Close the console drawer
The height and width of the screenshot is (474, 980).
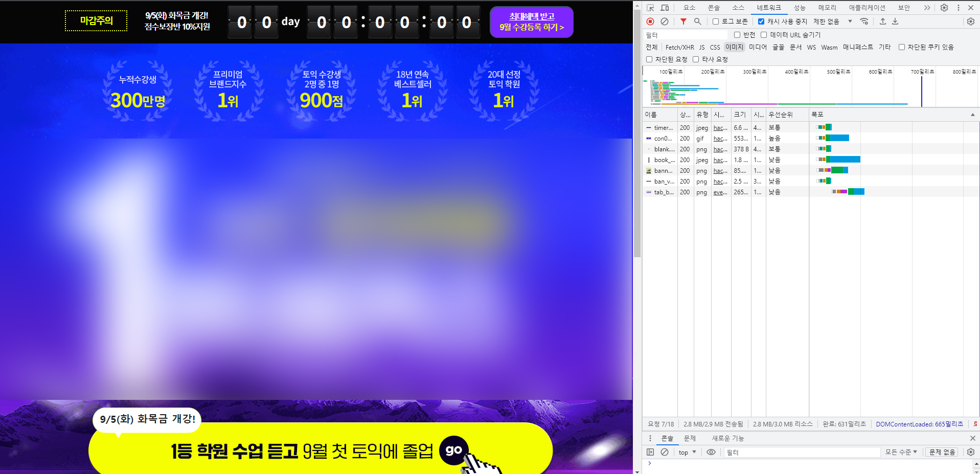(x=972, y=438)
